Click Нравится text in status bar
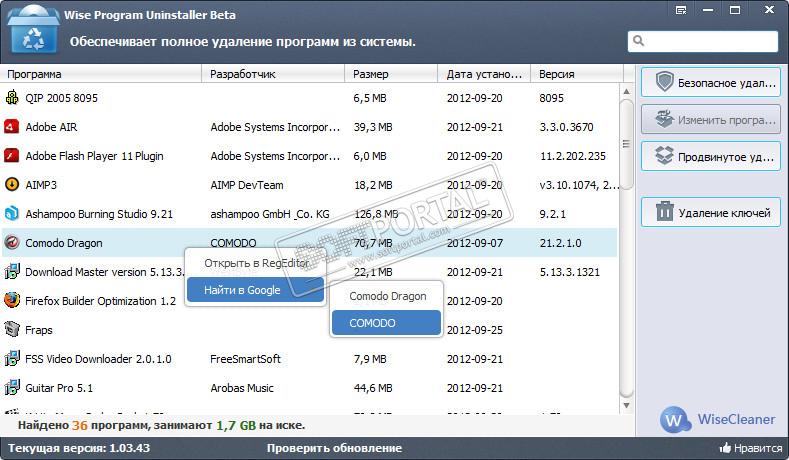The height and width of the screenshot is (460, 789). coord(758,448)
